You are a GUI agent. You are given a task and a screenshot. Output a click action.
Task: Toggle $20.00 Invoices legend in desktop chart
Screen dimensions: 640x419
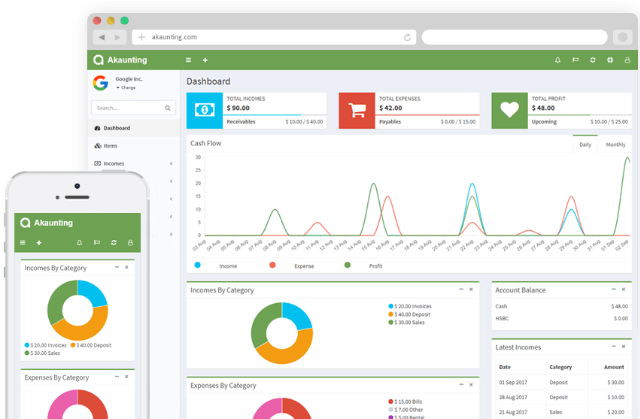pyautogui.click(x=410, y=306)
